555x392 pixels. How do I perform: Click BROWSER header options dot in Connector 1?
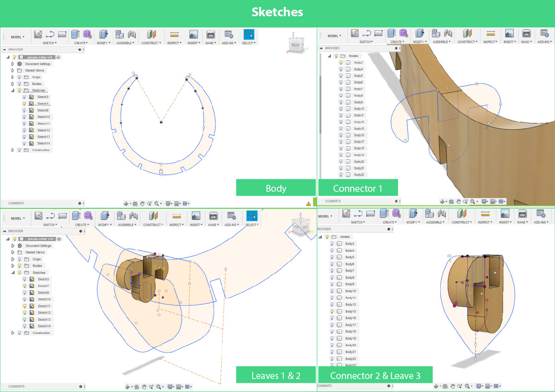point(396,48)
